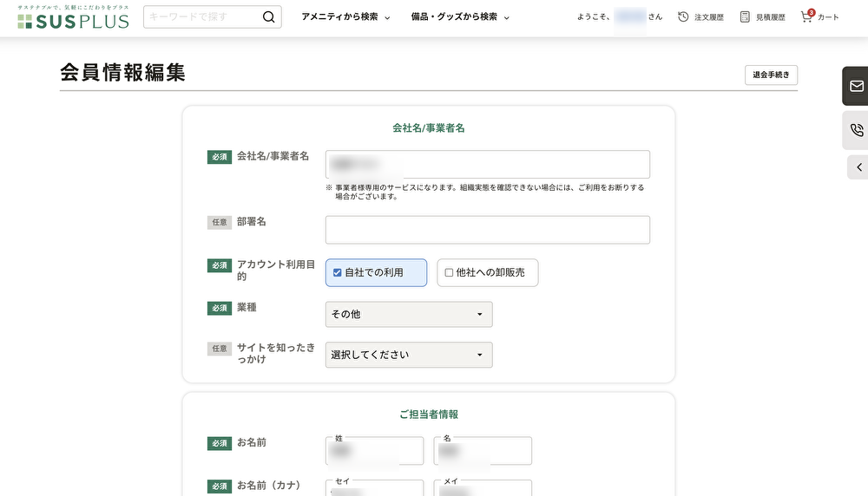Click the SUSPLUS logo
Image resolution: width=868 pixels, height=496 pixels.
[x=73, y=18]
